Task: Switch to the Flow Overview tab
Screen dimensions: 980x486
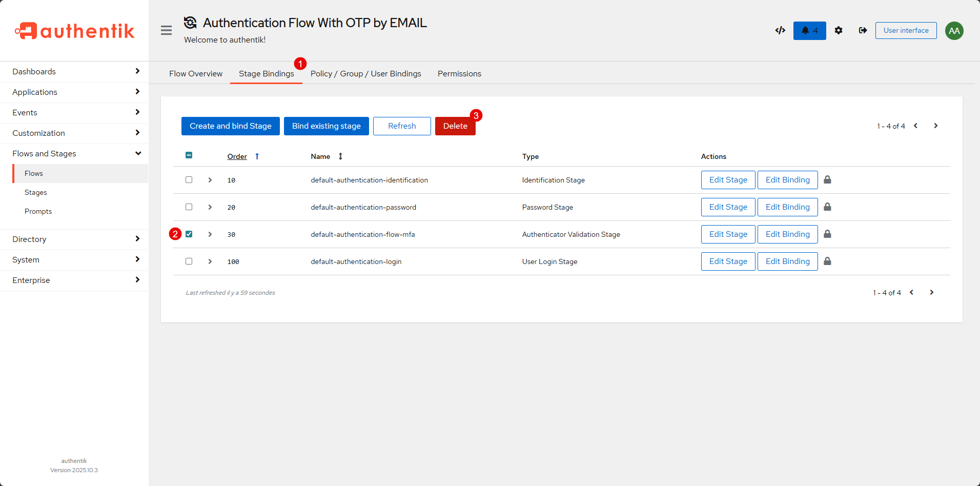Action: 196,74
